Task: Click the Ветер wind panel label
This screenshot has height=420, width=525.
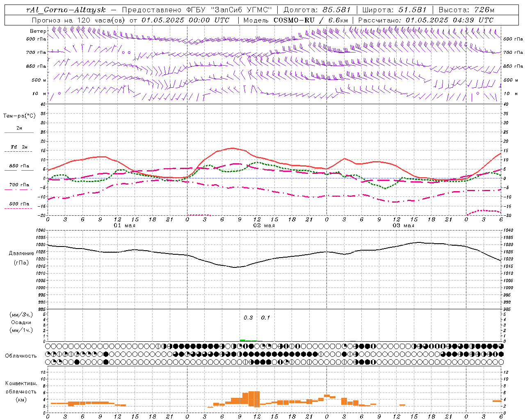Action: 38,31
